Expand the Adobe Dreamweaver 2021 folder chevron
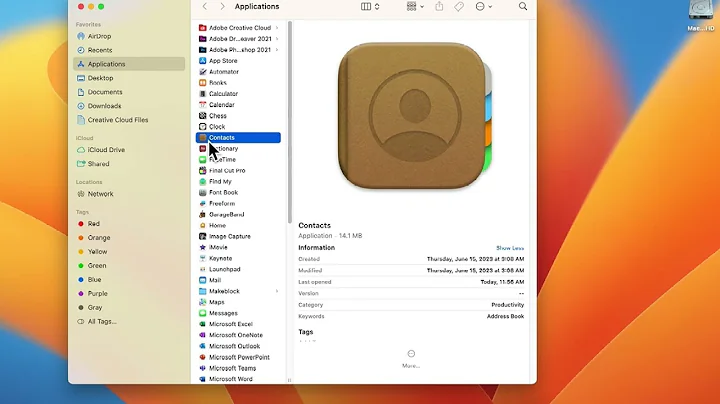This screenshot has height=404, width=720. click(277, 39)
